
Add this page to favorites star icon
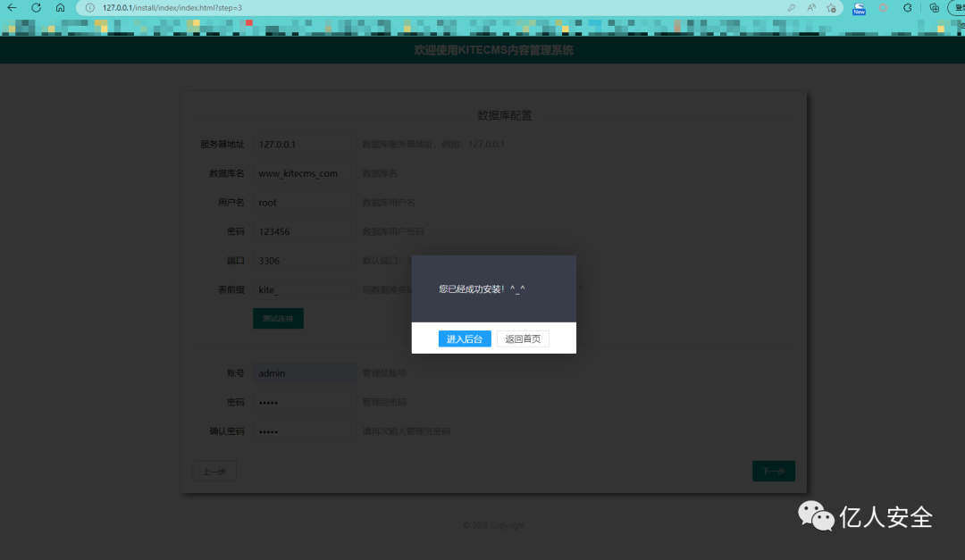tap(832, 8)
